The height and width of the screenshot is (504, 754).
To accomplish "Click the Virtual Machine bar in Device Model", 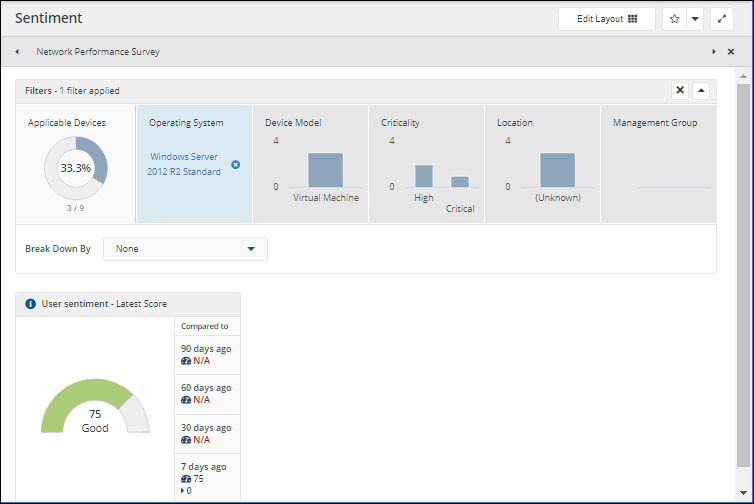I will tap(325, 170).
